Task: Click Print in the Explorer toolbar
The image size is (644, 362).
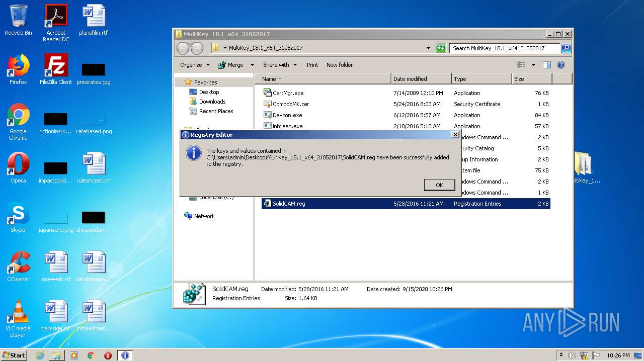Action: click(312, 65)
